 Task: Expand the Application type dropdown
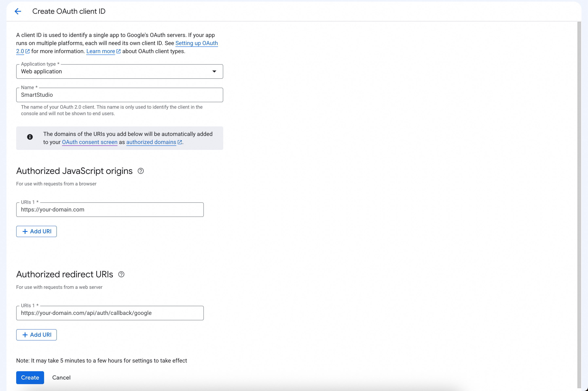(120, 71)
